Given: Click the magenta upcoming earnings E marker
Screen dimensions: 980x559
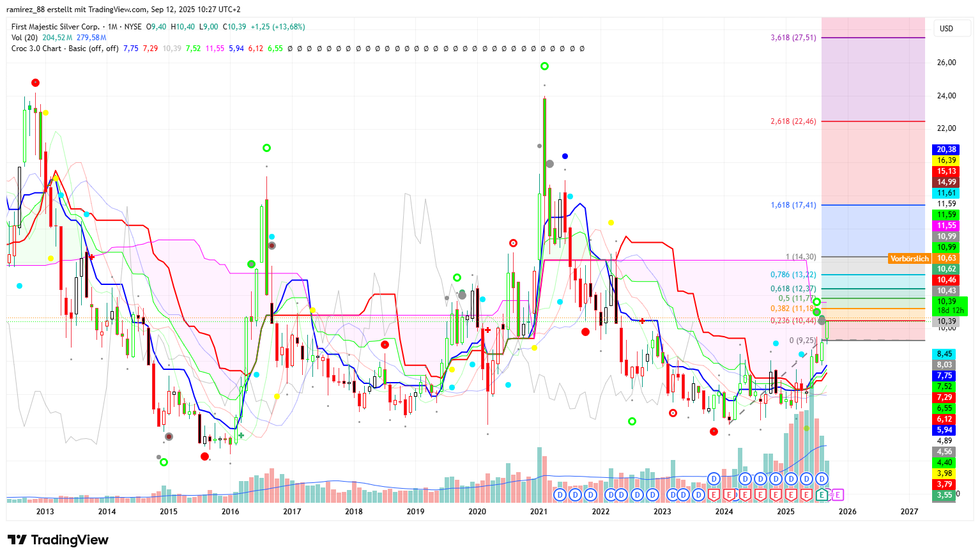Looking at the screenshot, I should pos(838,494).
